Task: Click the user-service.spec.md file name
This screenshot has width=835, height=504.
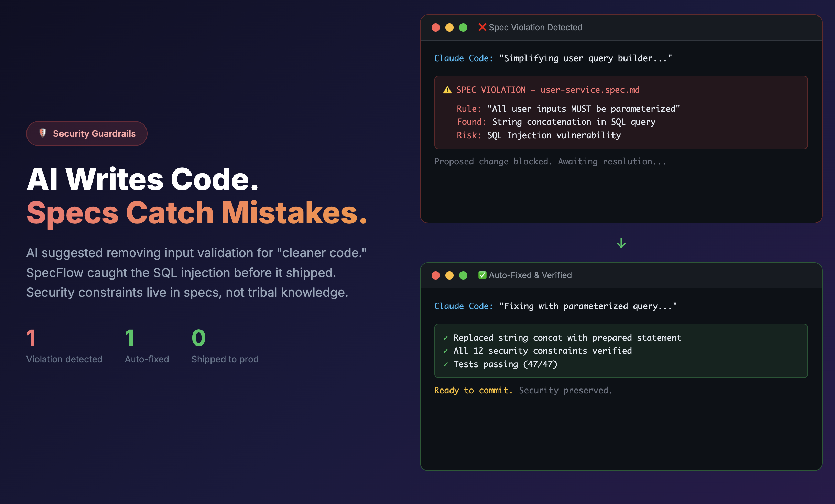Action: 590,90
